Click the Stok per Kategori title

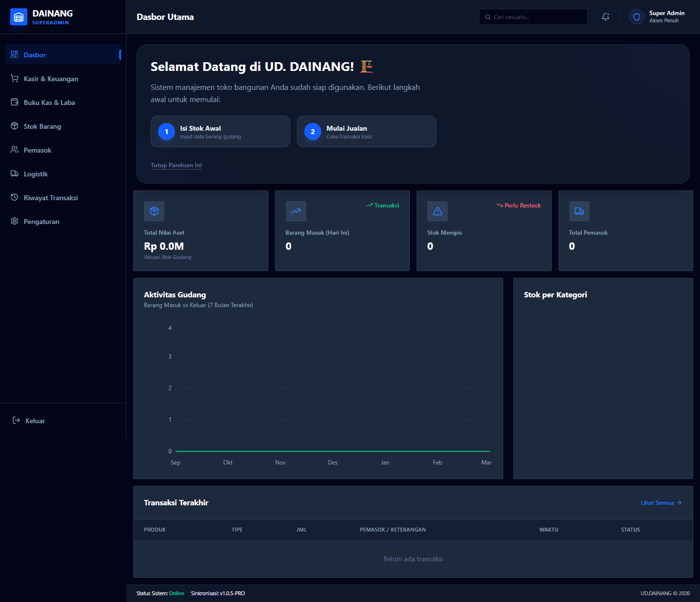point(556,294)
